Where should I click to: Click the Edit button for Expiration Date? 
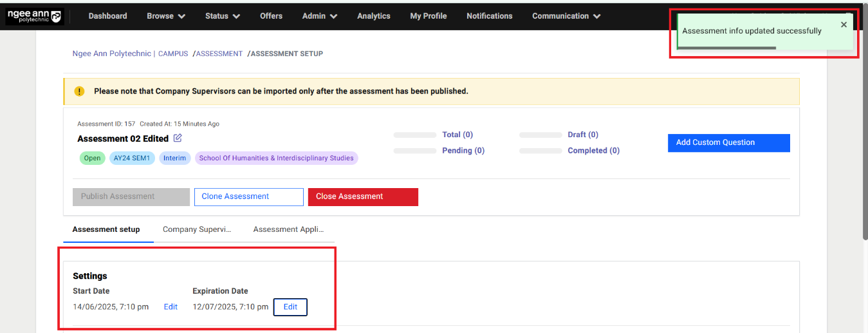tap(290, 307)
